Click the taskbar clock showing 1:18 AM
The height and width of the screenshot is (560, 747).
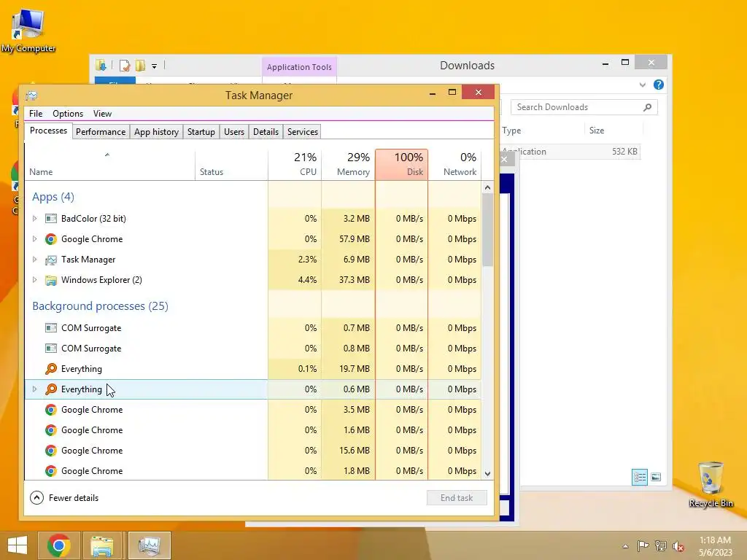pyautogui.click(x=715, y=546)
